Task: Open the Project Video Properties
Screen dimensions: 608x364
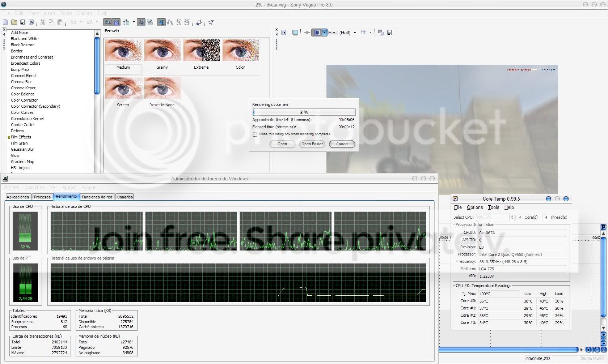Action: point(284,33)
